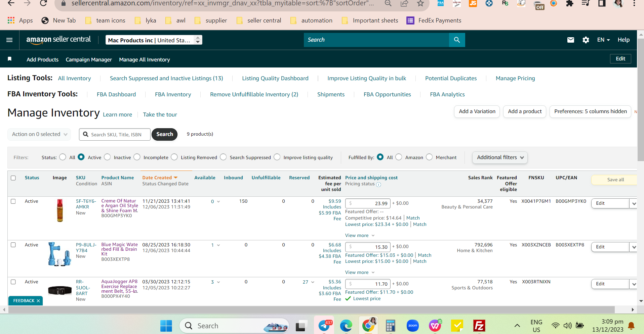644x334 pixels.
Task: Open the Seller Central hamburger menu
Action: pos(9,40)
